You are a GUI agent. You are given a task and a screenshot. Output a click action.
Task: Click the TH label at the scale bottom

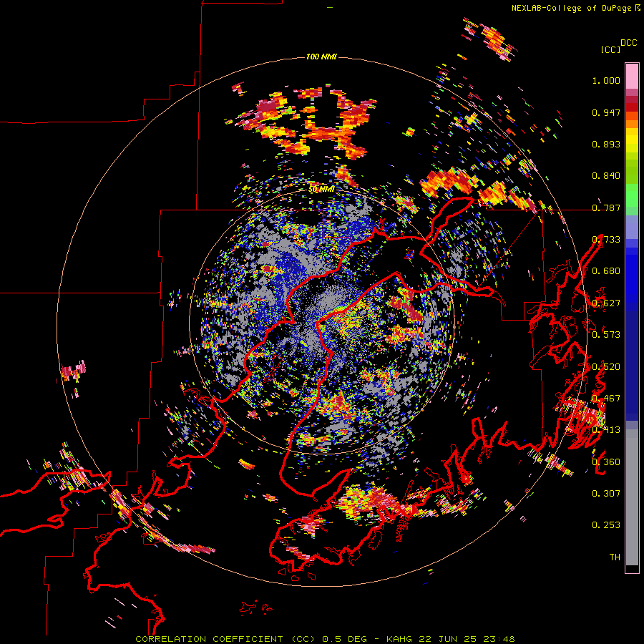point(615,557)
